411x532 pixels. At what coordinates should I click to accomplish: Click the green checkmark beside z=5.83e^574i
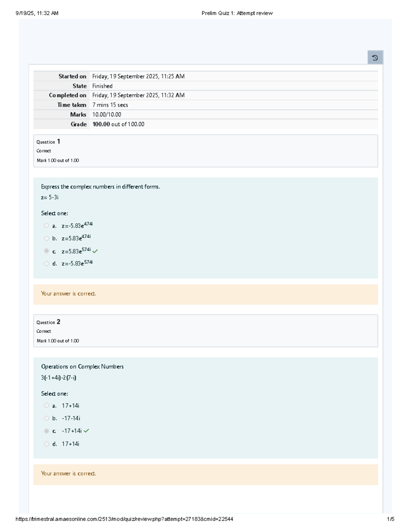pyautogui.click(x=95, y=251)
